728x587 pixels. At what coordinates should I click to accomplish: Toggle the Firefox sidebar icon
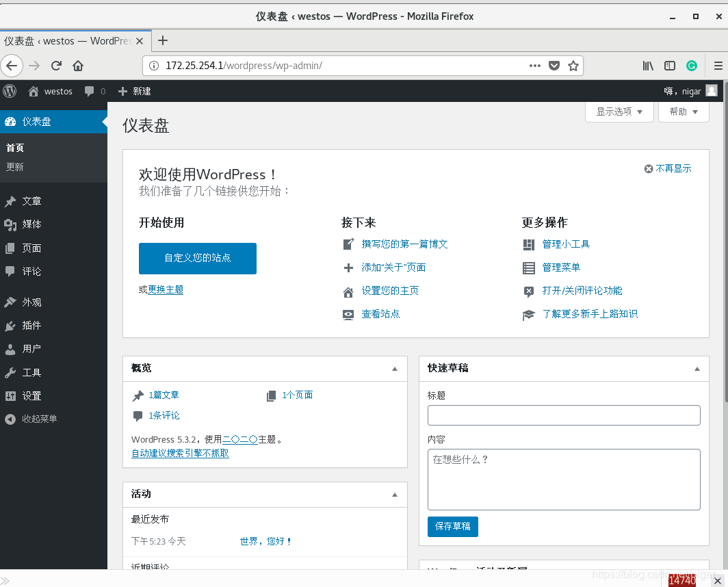click(x=670, y=66)
